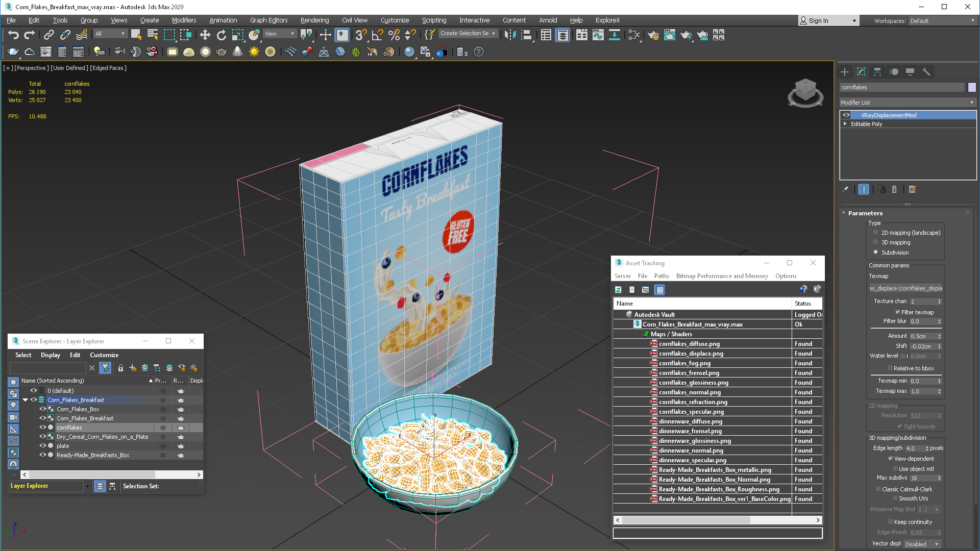Image resolution: width=980 pixels, height=551 pixels.
Task: Collapse the Parameters rollout
Action: (x=844, y=213)
